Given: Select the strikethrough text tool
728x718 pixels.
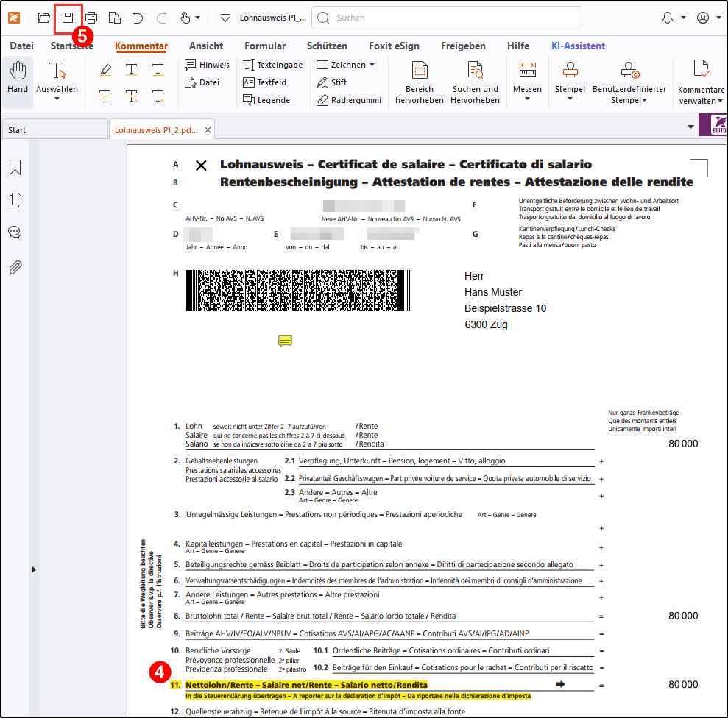Looking at the screenshot, I should [x=105, y=96].
